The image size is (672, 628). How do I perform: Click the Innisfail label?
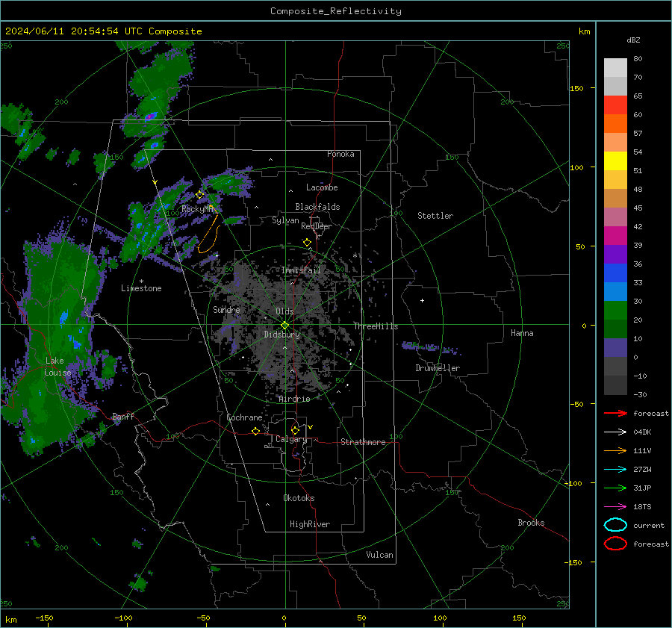301,270
